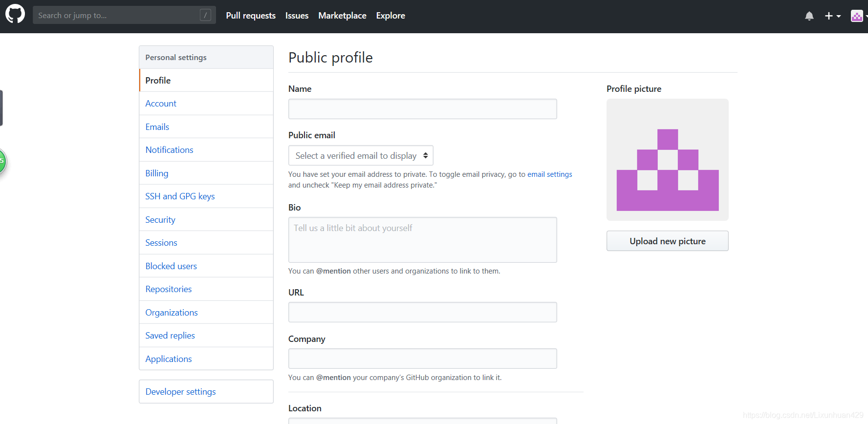868x424 pixels.
Task: Click the URL input field
Action: tap(423, 312)
